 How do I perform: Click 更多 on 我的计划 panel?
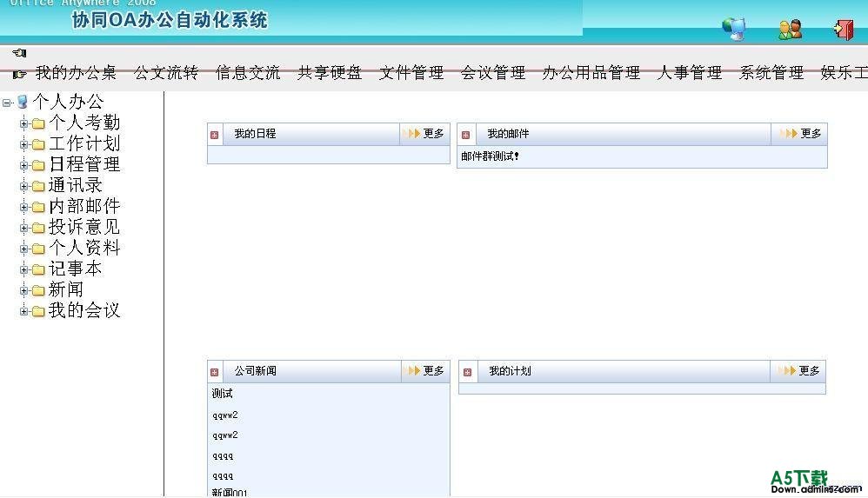coord(810,371)
